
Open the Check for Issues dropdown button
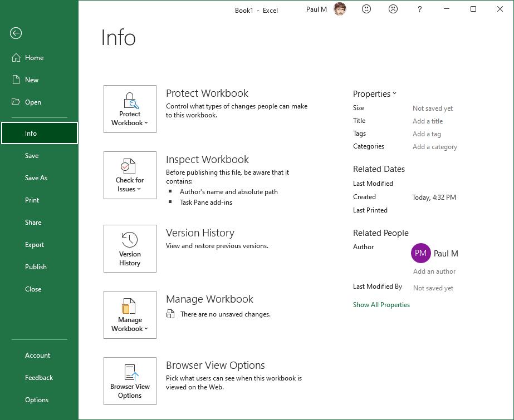tap(130, 175)
